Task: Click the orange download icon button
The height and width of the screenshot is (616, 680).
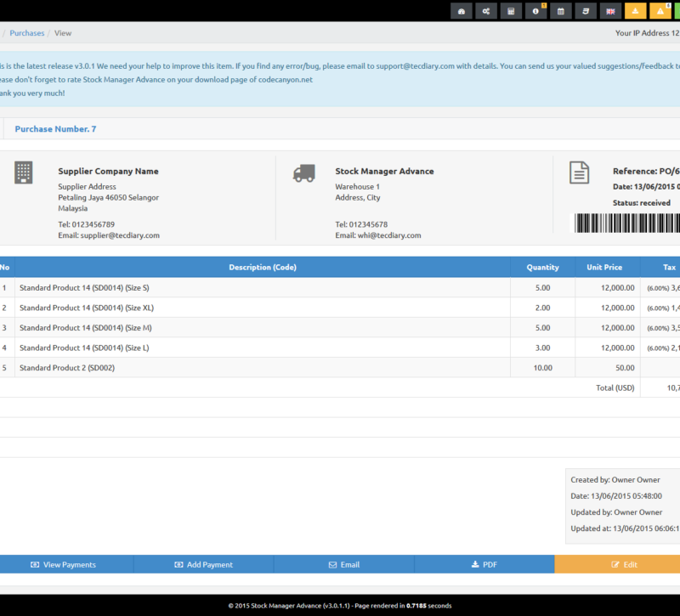Action: [x=635, y=11]
